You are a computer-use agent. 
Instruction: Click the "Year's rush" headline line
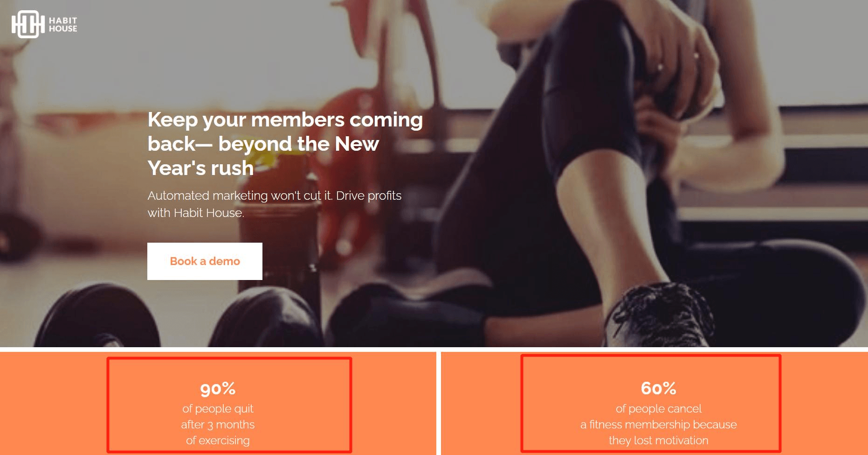(200, 168)
